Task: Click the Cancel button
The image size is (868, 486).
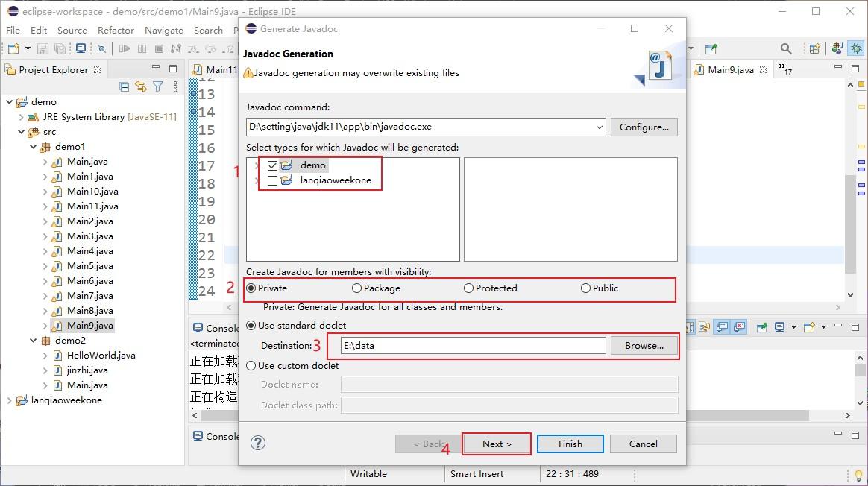Action: pos(644,444)
